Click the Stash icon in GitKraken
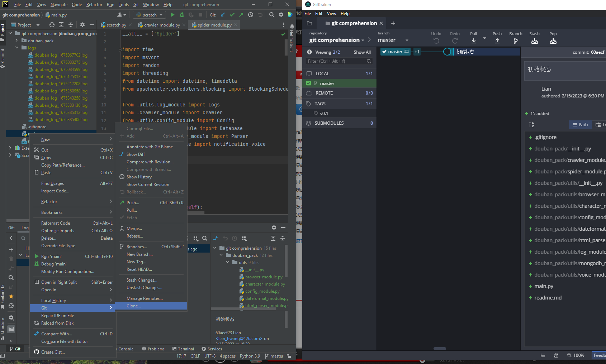The height and width of the screenshot is (364, 606). (535, 41)
